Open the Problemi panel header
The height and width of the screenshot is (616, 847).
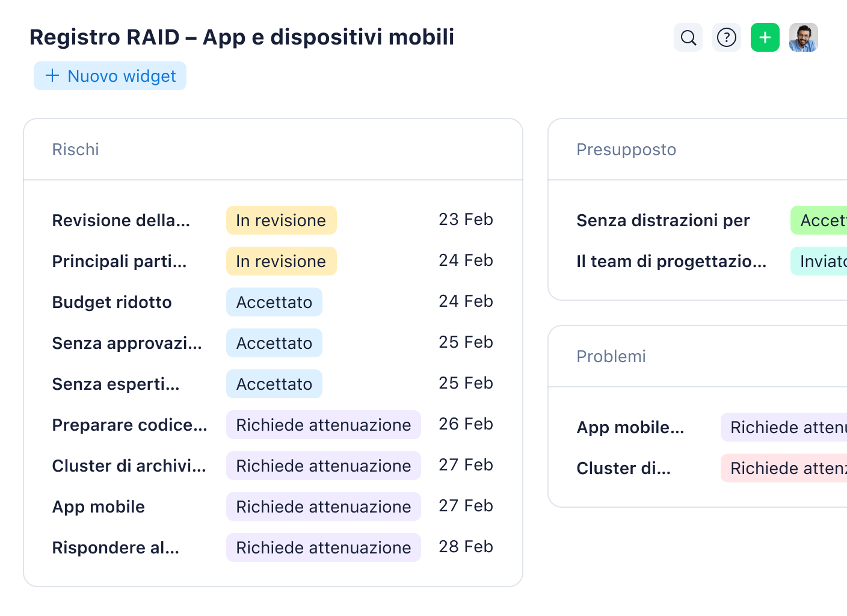click(x=611, y=356)
